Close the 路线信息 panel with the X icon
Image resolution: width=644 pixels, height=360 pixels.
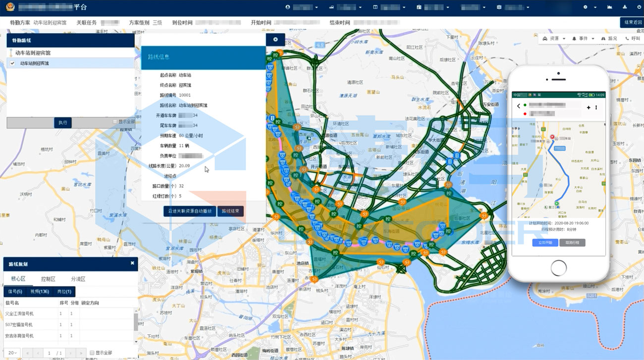pyautogui.click(x=275, y=40)
